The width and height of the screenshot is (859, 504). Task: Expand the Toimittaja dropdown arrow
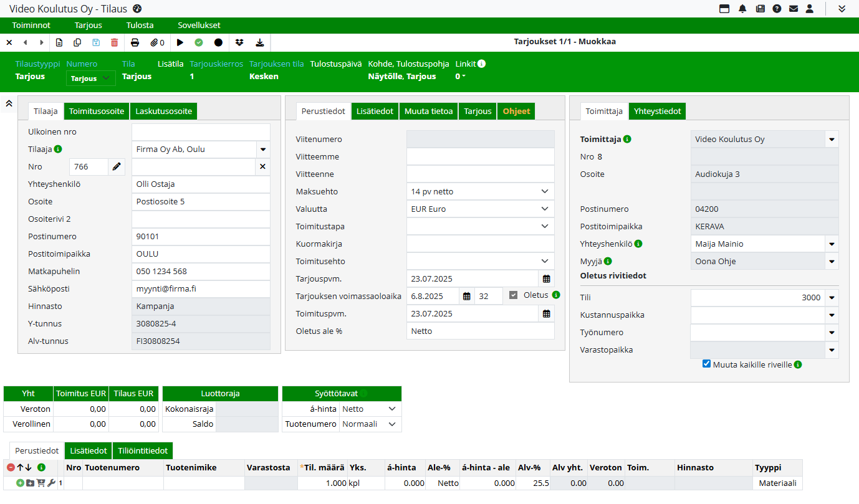832,140
